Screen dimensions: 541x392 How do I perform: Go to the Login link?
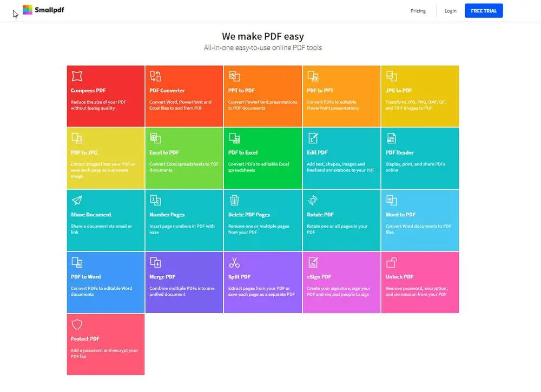[x=450, y=11]
